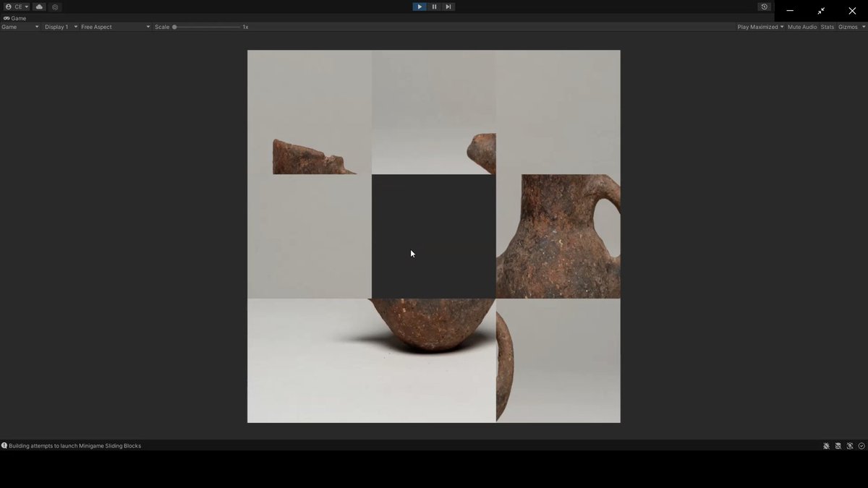Open the Display 1 dropdown
Image resolution: width=868 pixels, height=488 pixels.
click(x=61, y=27)
